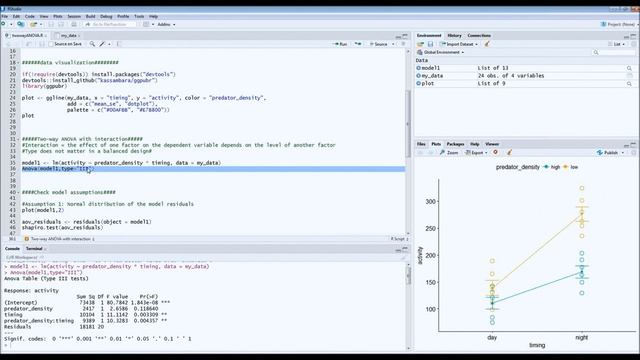640x360 pixels.
Task: Click the code tools magic wand icon
Action: click(x=102, y=44)
